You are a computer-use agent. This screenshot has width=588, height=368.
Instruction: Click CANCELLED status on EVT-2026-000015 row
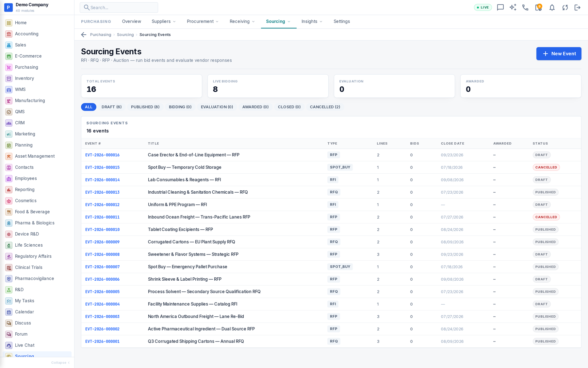tap(546, 167)
